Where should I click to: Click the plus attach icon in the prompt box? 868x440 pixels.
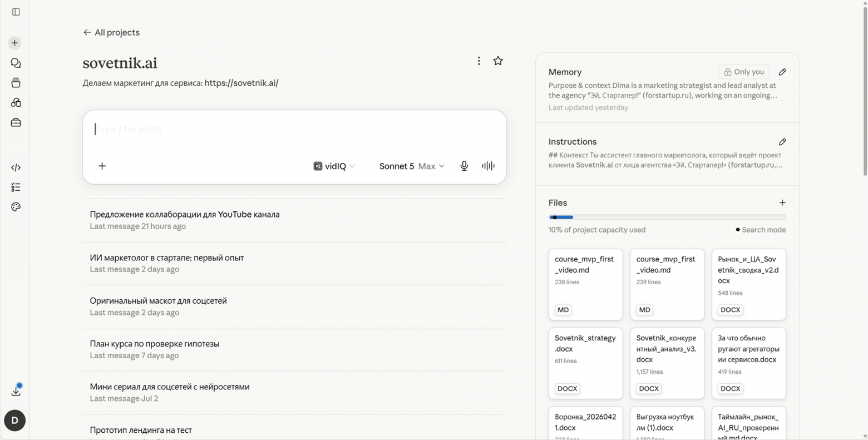102,166
